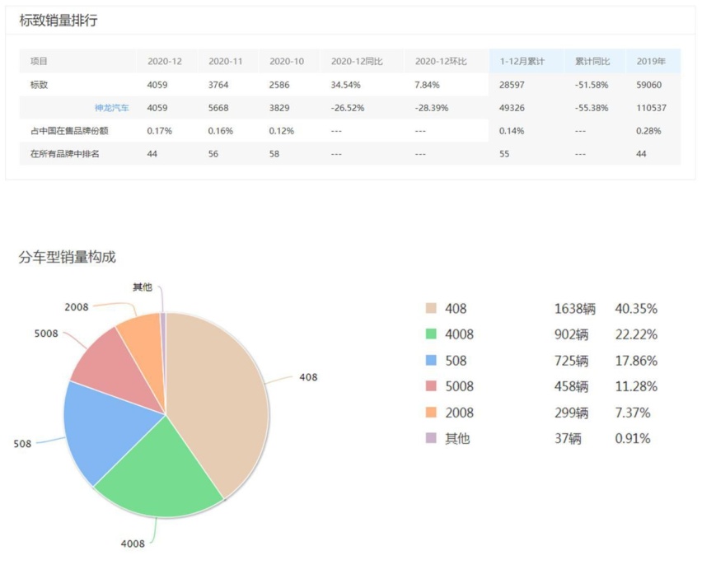The height and width of the screenshot is (588, 702).
Task: Click the 0.16% share cell
Action: 221,131
